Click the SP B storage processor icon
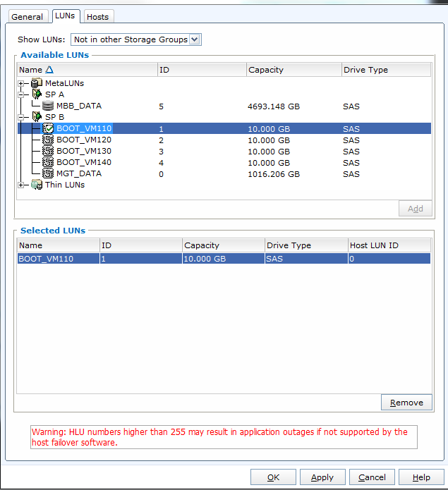Screen dimensions: 448x490 click(37, 117)
